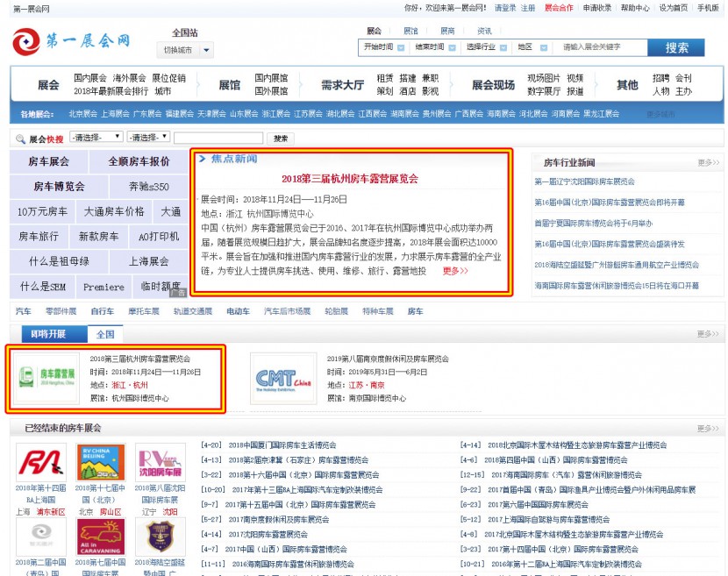728x576 pixels.
Task: Select the 沈阳房车展 RV logo
Action: click(x=160, y=462)
